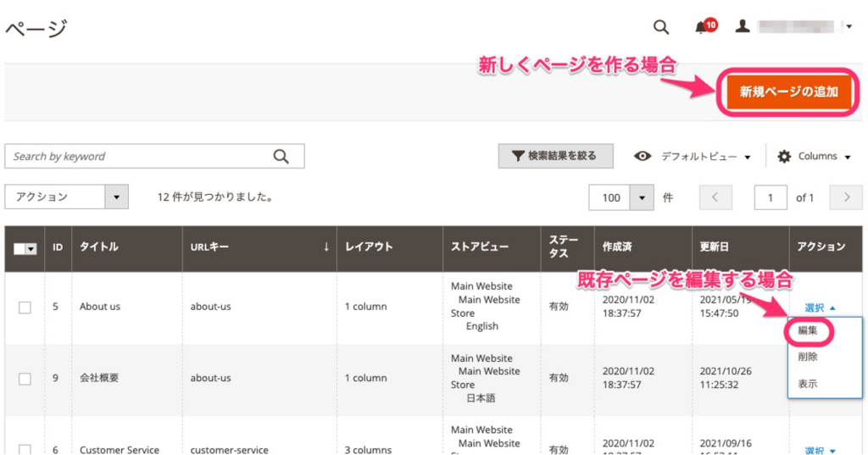This screenshot has width=868, height=455.
Task: Click the 3 columns layout cell
Action: (x=368, y=450)
